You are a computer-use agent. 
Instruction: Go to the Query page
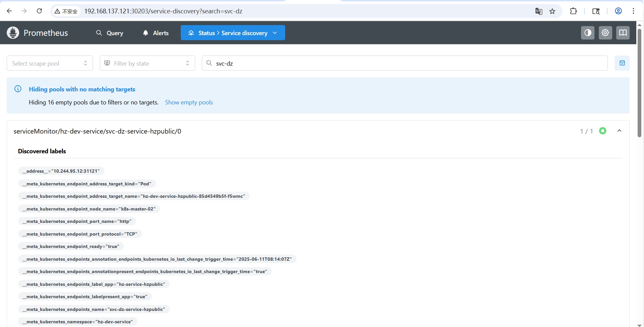tap(109, 33)
